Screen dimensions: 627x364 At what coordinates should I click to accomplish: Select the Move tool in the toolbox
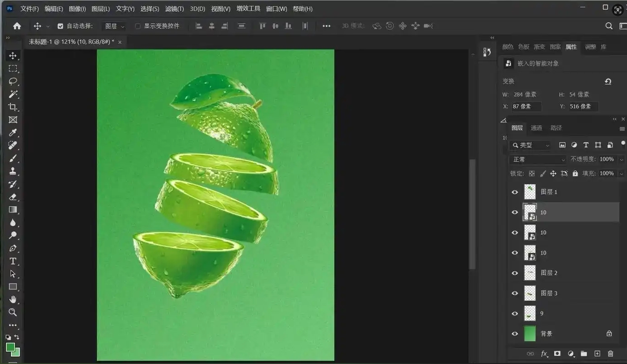tap(13, 56)
